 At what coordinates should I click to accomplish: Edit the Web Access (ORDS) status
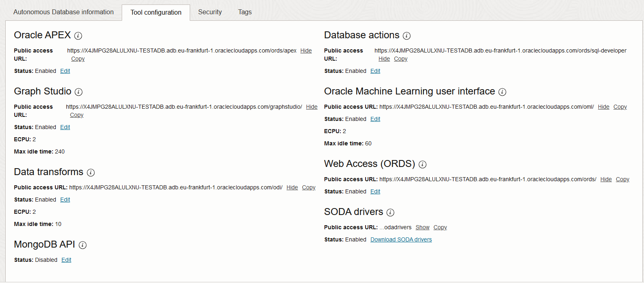pos(375,191)
